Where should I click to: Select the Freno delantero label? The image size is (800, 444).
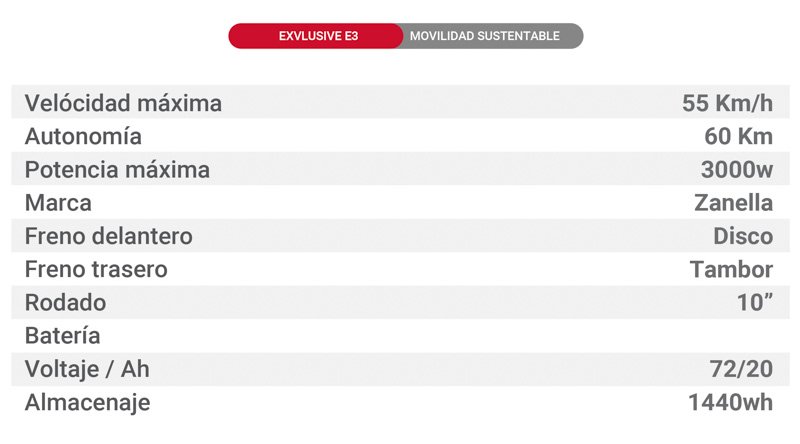click(x=108, y=237)
